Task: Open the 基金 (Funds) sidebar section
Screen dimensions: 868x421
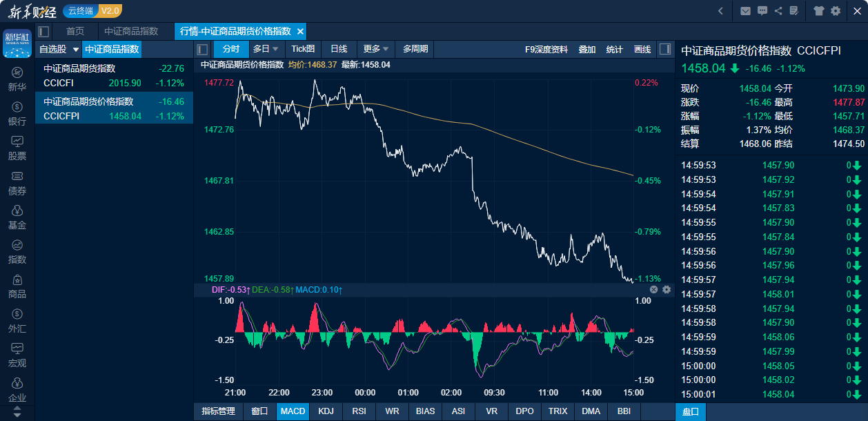Action: point(17,217)
